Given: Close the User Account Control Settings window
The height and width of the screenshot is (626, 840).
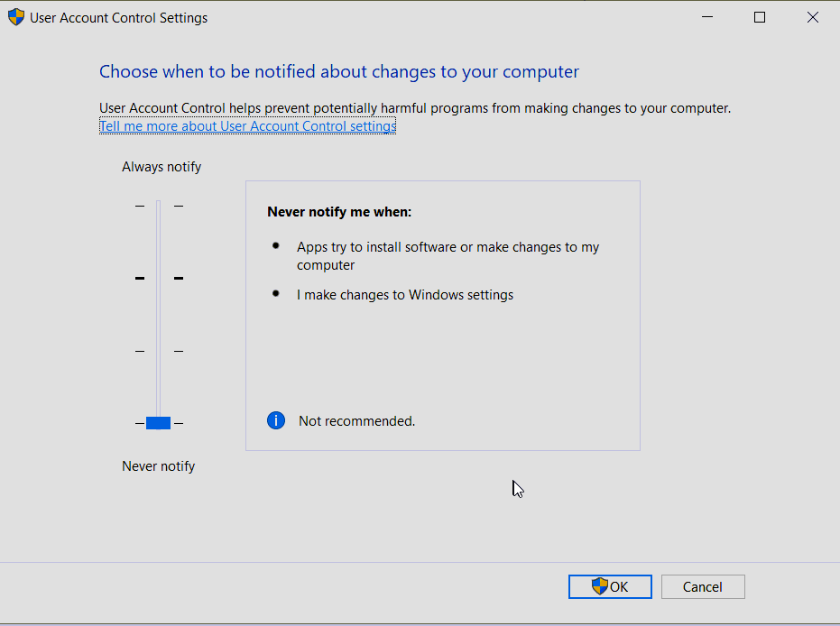Looking at the screenshot, I should [x=813, y=17].
